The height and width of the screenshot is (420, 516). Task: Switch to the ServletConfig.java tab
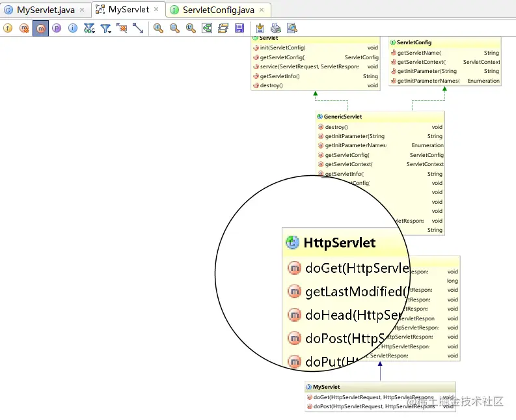point(219,10)
